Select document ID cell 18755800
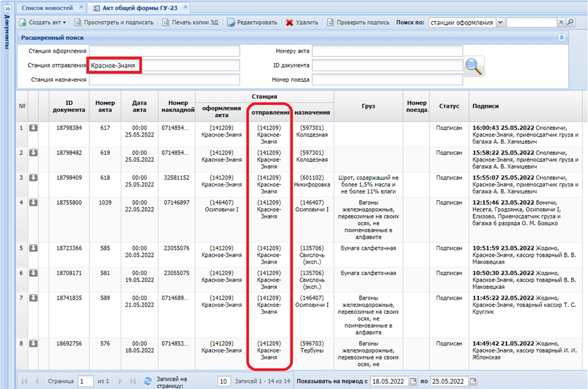Image resolution: width=588 pixels, height=389 pixels. (69, 202)
